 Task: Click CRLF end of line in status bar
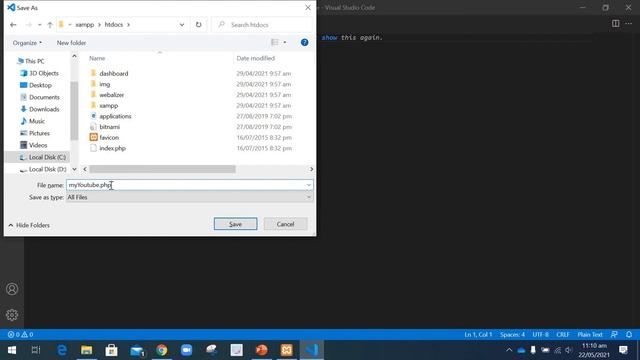562,335
